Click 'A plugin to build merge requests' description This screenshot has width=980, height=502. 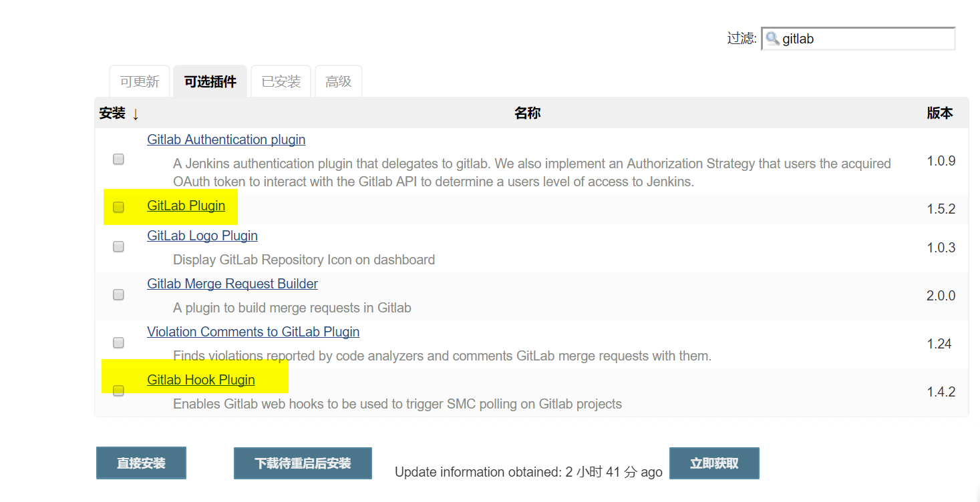tap(292, 308)
